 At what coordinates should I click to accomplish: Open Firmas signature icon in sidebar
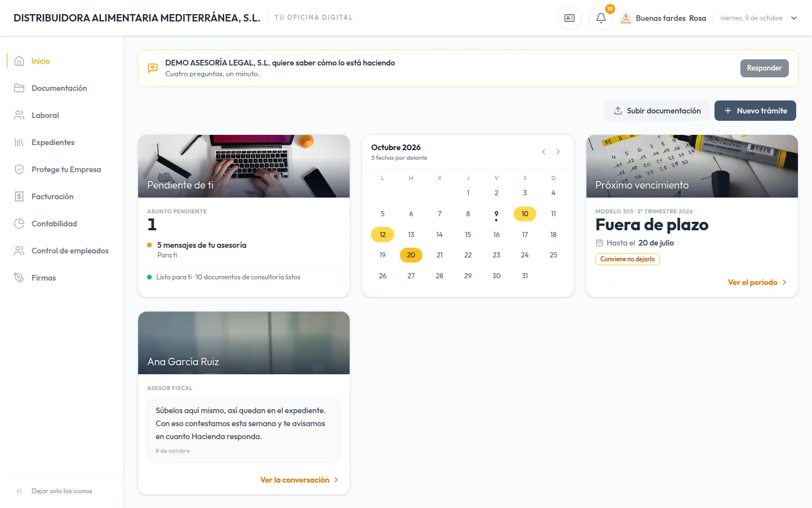19,278
